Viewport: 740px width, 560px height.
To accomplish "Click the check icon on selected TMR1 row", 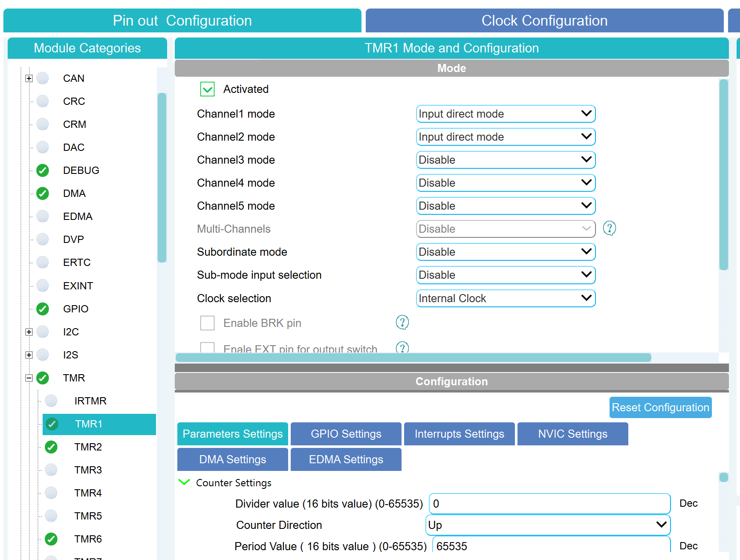I will coord(52,424).
